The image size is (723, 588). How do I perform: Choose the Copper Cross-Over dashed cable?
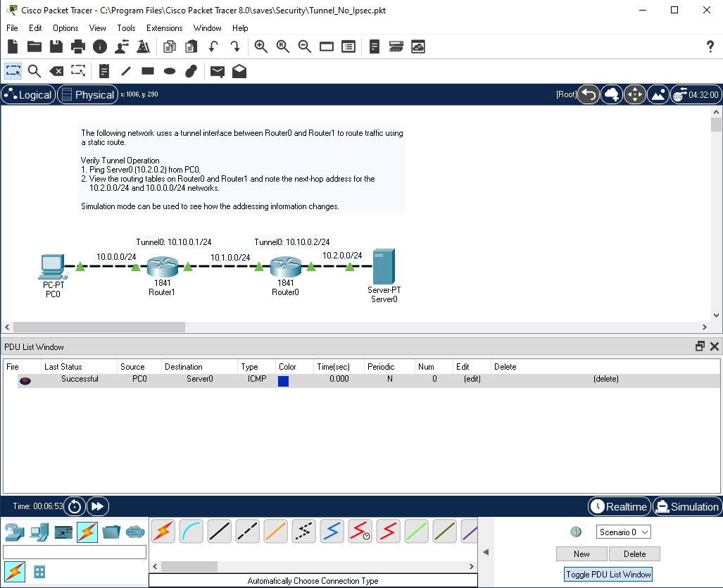[248, 531]
